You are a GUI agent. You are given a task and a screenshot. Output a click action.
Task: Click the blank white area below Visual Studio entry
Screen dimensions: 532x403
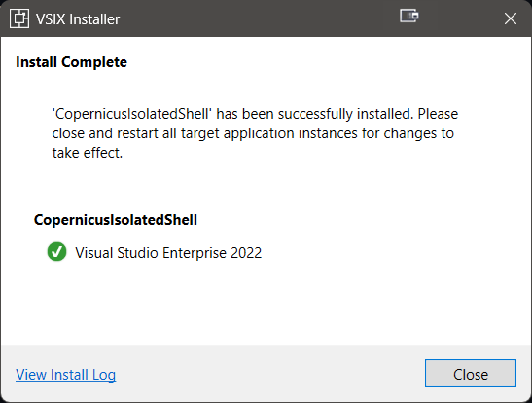266,306
